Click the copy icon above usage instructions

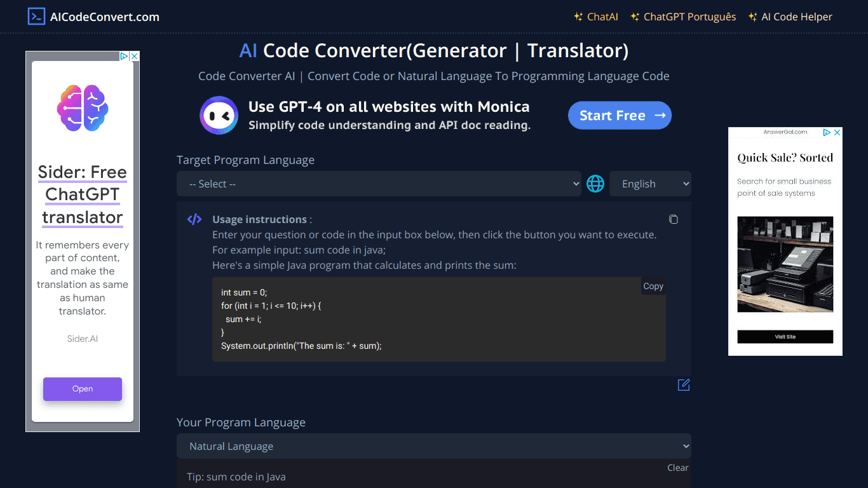[674, 219]
